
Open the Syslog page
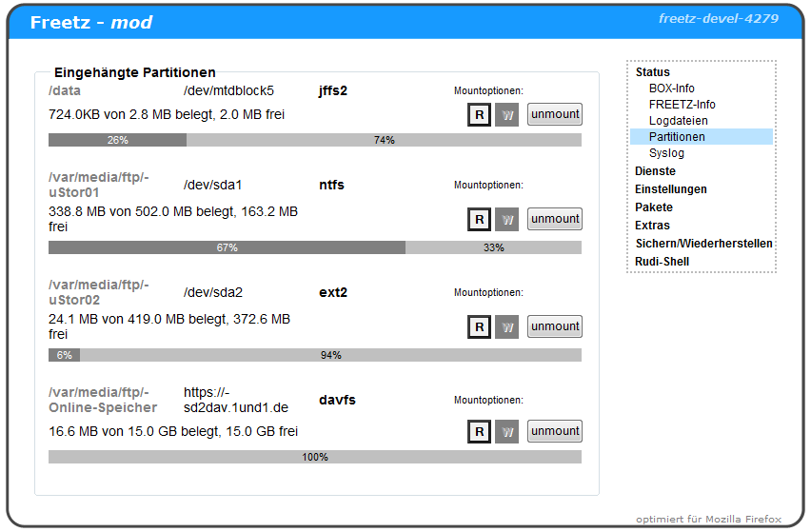666,153
